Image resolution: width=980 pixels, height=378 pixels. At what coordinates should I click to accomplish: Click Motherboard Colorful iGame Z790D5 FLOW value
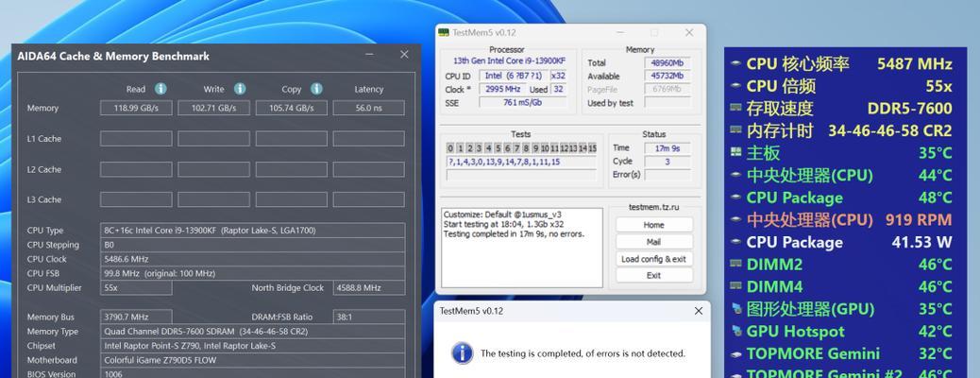[252, 360]
